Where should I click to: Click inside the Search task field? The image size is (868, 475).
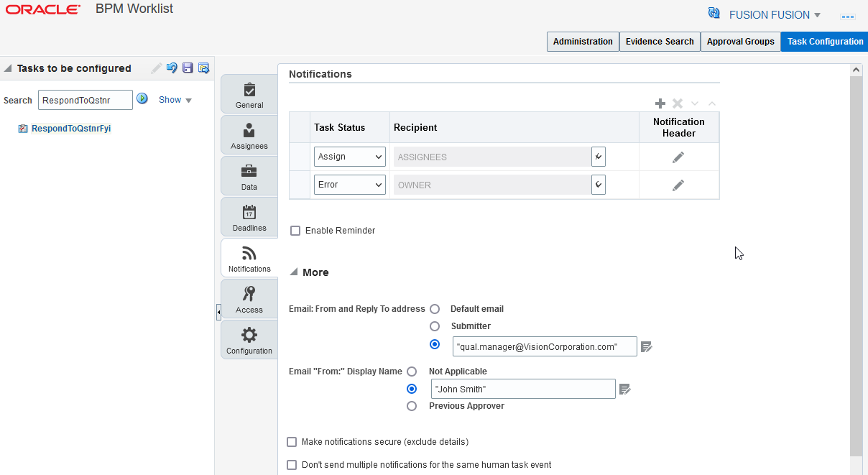click(85, 99)
